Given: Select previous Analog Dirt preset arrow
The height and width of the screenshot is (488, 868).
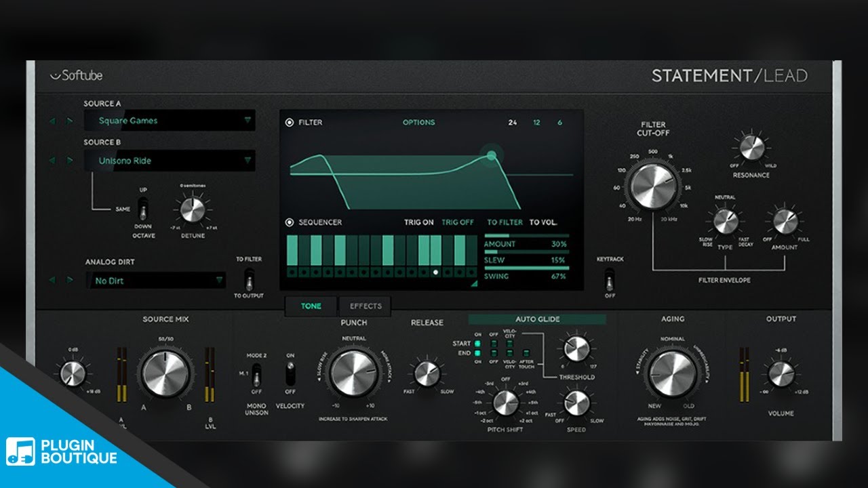Looking at the screenshot, I should pos(52,280).
